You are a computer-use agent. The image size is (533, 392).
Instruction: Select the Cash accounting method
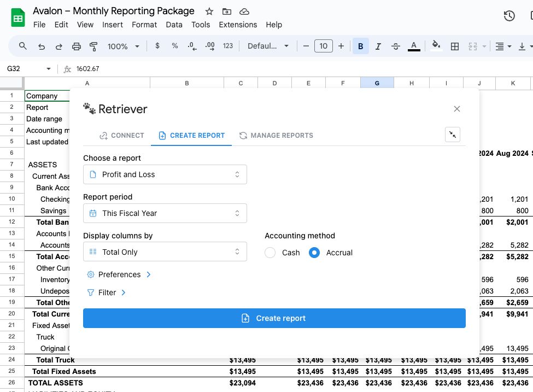pyautogui.click(x=271, y=253)
